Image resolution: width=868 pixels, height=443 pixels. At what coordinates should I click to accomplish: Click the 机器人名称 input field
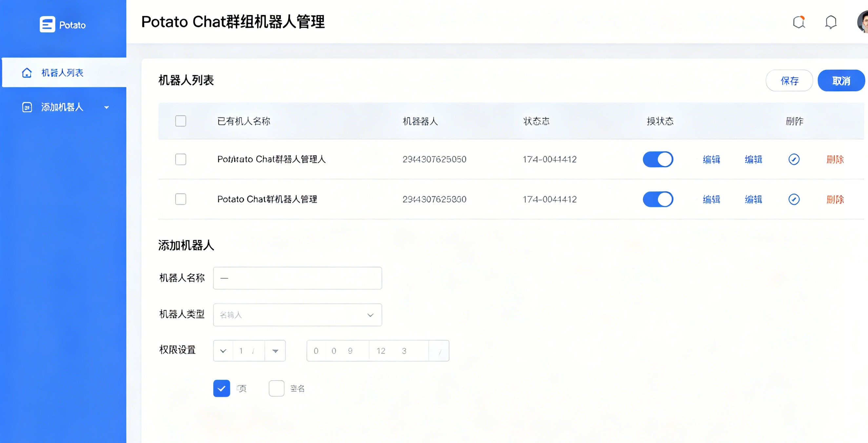[x=298, y=278]
